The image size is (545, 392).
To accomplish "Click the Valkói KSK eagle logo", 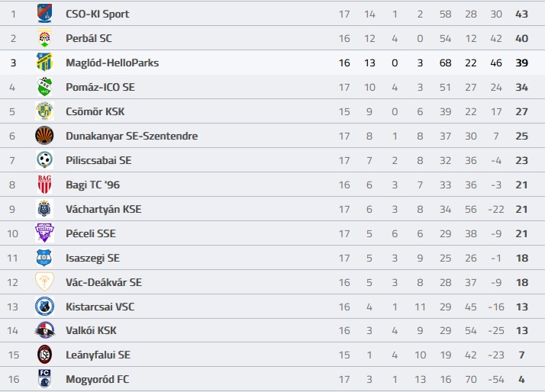I will pyautogui.click(x=45, y=330).
